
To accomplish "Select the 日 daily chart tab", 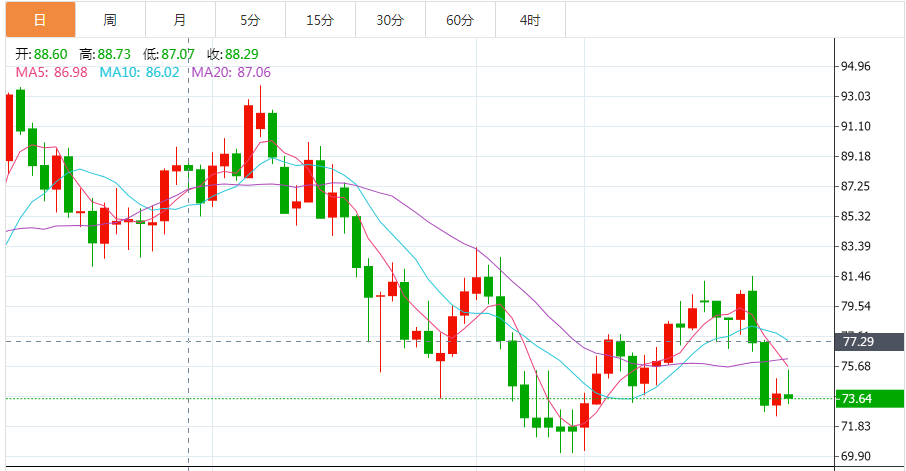I will point(39,20).
